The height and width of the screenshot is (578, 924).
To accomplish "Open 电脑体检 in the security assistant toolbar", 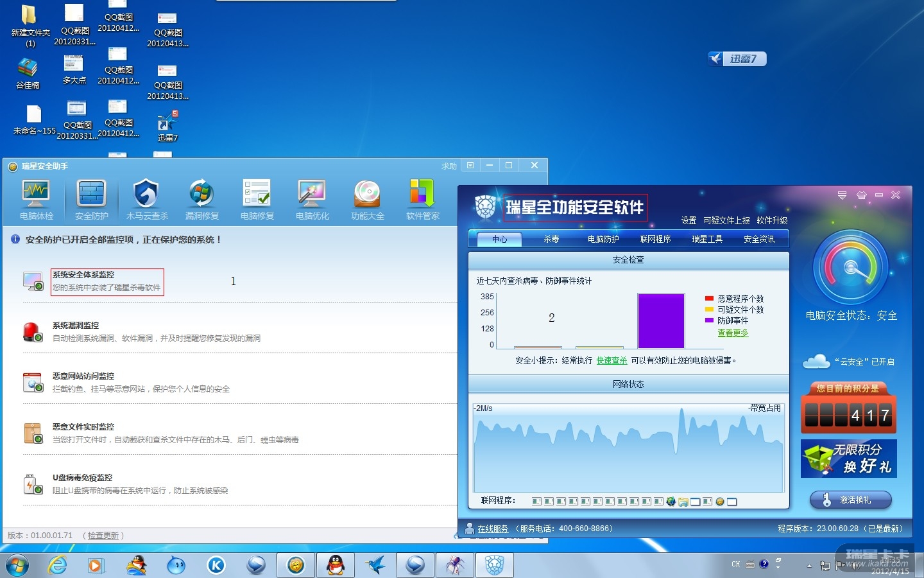I will 36,200.
